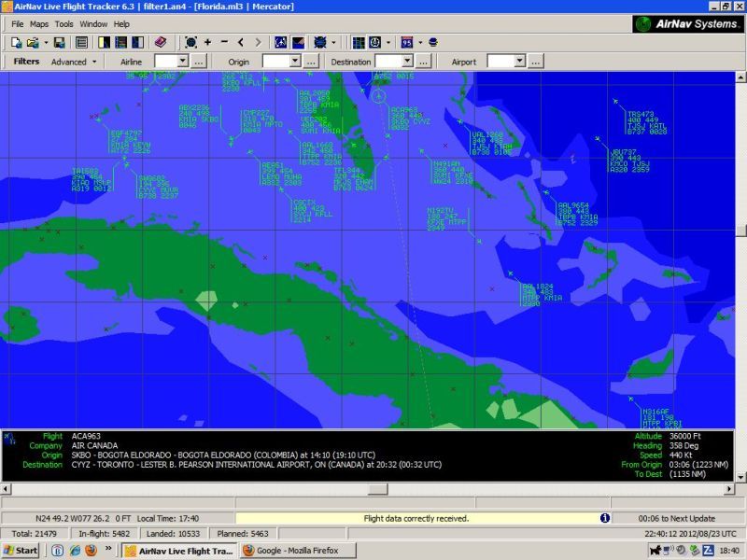The width and height of the screenshot is (747, 560).
Task: Open the Destination filter combo box
Action: (x=407, y=62)
